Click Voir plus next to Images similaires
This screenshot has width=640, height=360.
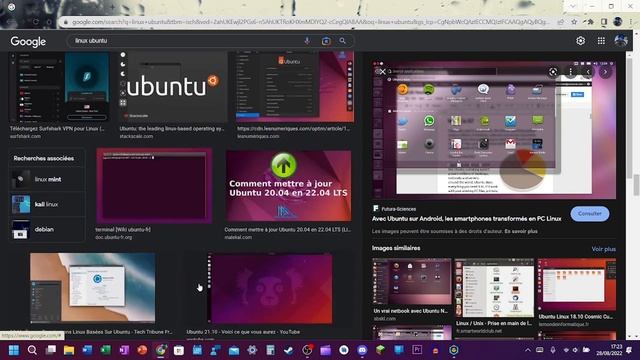pyautogui.click(x=604, y=249)
